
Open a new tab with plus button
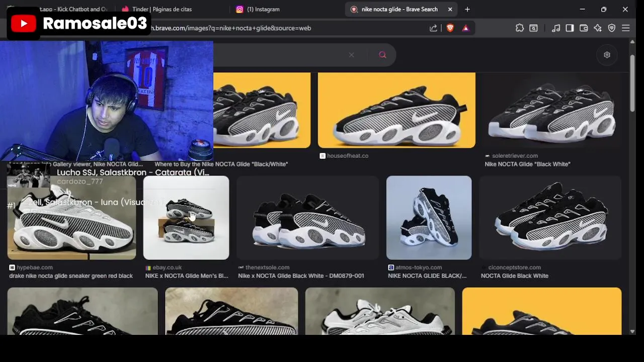[x=467, y=9]
